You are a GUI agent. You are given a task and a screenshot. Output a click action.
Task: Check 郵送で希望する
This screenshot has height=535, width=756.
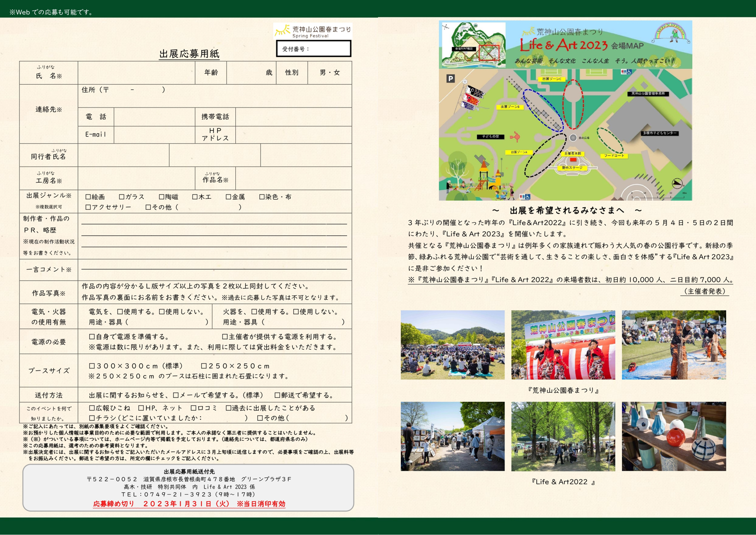tap(277, 395)
